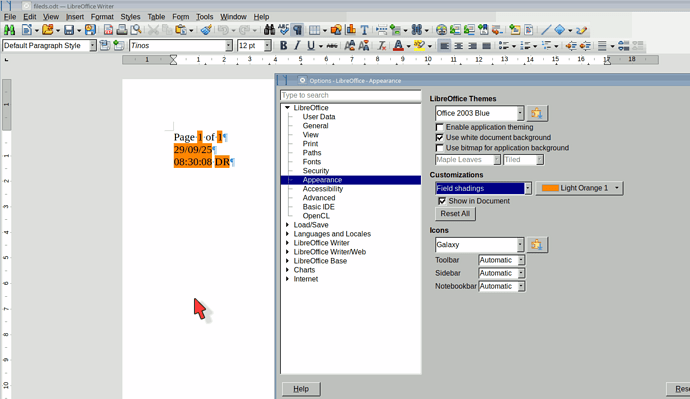The image size is (690, 399).
Task: Click add-more-icons button beside Galaxy
Action: [536, 245]
